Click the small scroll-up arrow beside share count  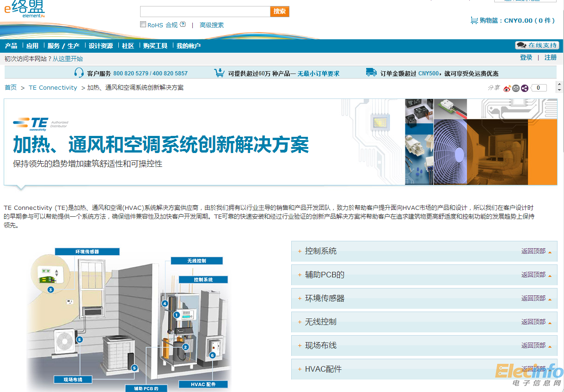[559, 85]
